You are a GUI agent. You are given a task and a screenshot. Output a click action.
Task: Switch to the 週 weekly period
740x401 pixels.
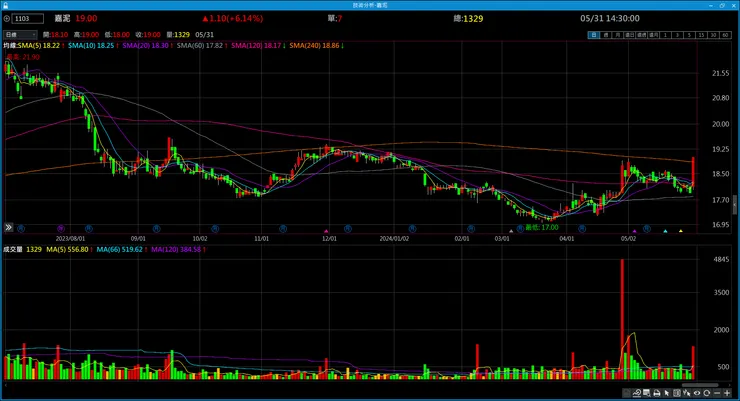coord(606,35)
